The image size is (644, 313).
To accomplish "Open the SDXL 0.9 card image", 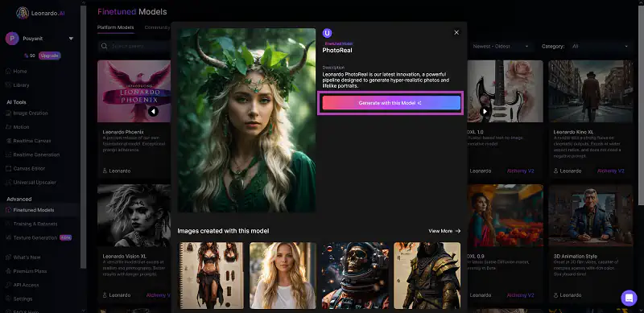I will coord(505,216).
